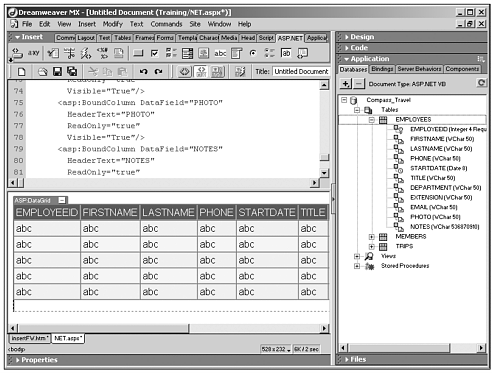
Task: Insert an asp:ImageButton control
Action: [x=204, y=53]
